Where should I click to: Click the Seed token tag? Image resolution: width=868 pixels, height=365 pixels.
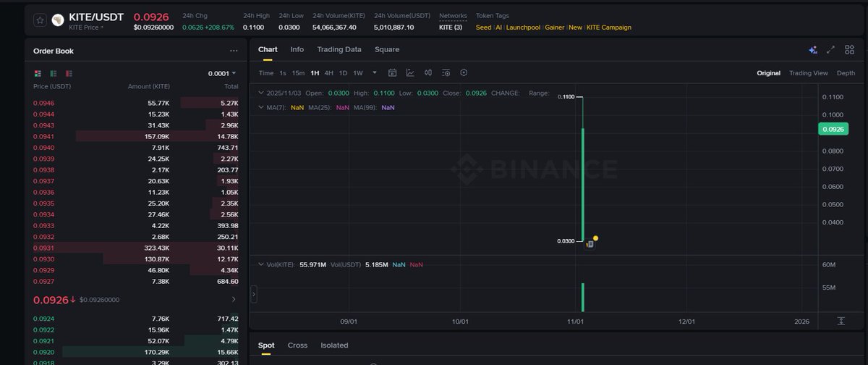pos(484,28)
